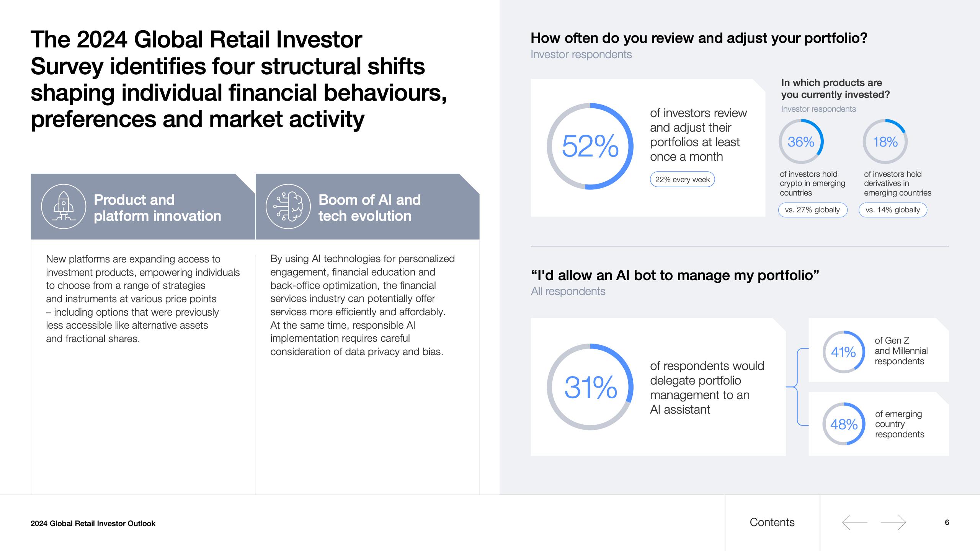Click the 41% Gen Z donut chart

[x=843, y=352]
